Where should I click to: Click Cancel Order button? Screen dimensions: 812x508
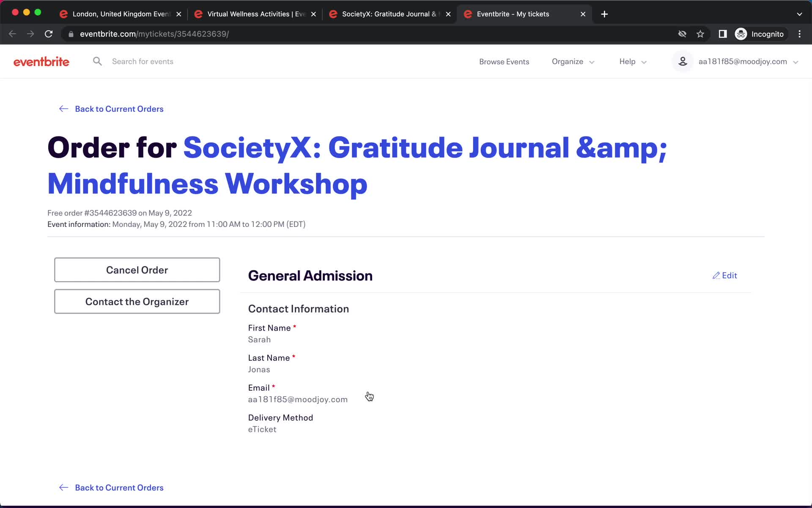(x=137, y=270)
